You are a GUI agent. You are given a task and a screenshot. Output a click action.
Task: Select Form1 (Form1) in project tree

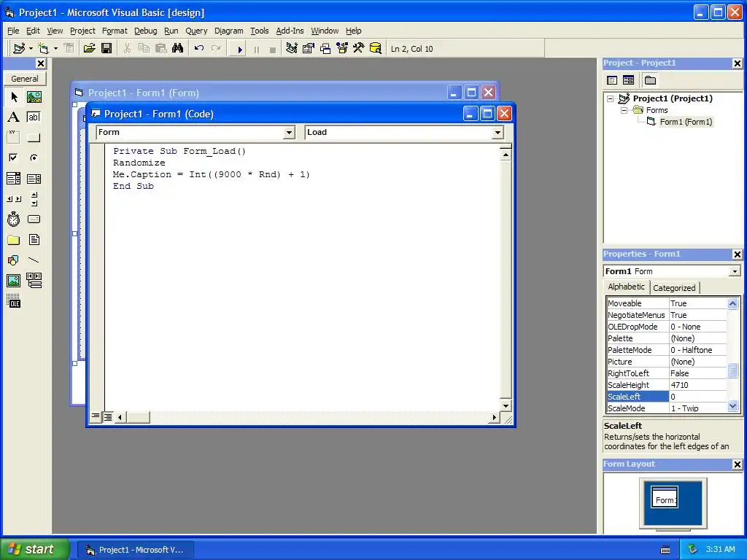point(686,122)
